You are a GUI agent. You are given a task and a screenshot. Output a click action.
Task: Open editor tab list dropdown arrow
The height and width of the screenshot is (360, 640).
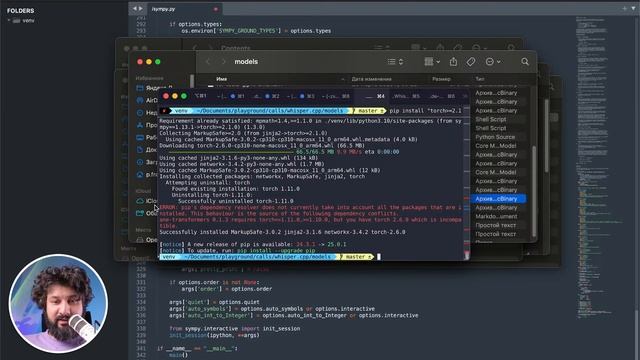pos(634,8)
